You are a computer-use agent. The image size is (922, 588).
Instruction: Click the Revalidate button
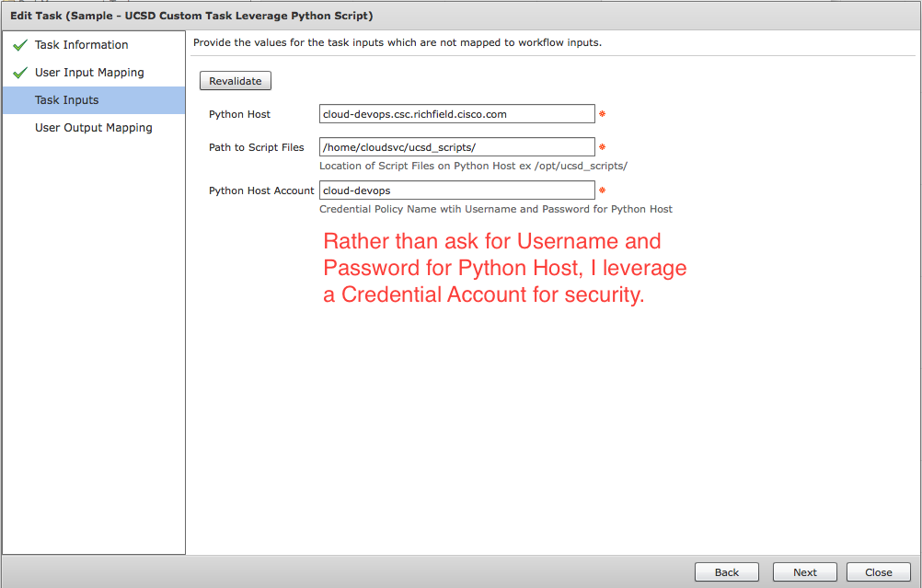click(236, 81)
